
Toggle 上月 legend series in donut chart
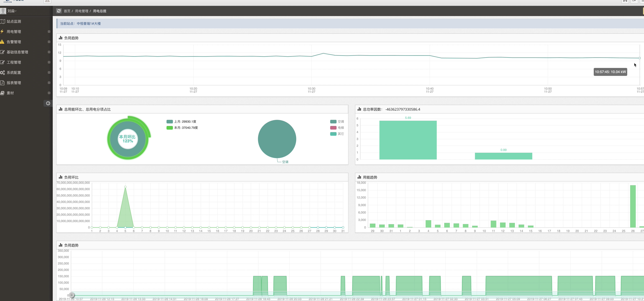click(181, 121)
